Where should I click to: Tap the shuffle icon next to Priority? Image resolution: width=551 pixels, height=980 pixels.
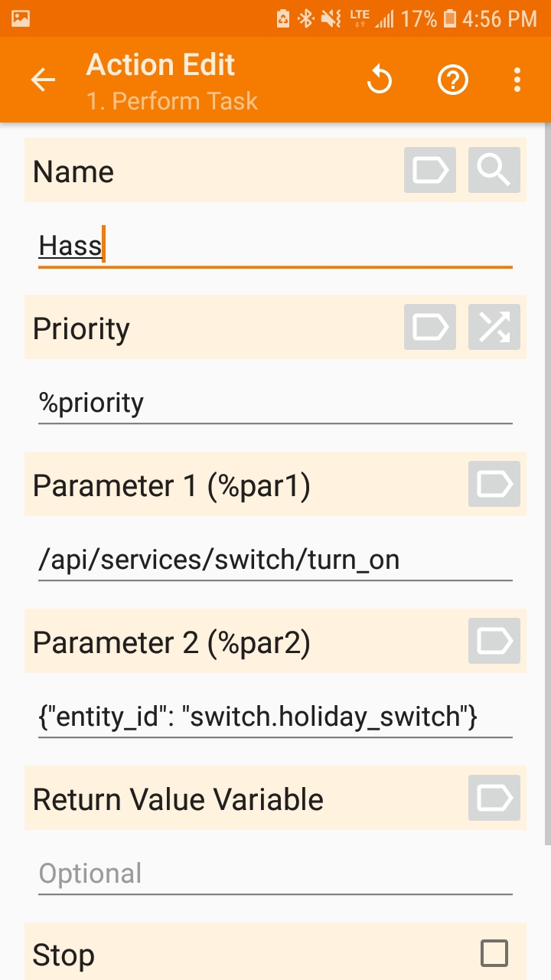coord(494,327)
